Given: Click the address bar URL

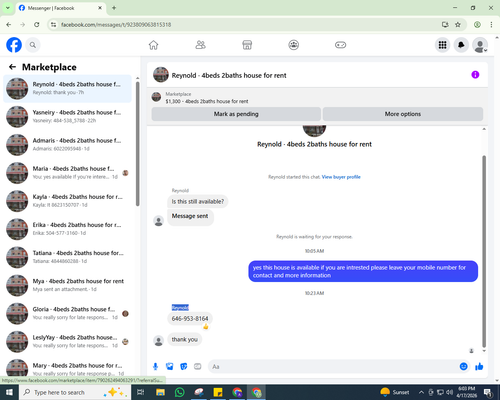Looking at the screenshot, I should pos(116,25).
